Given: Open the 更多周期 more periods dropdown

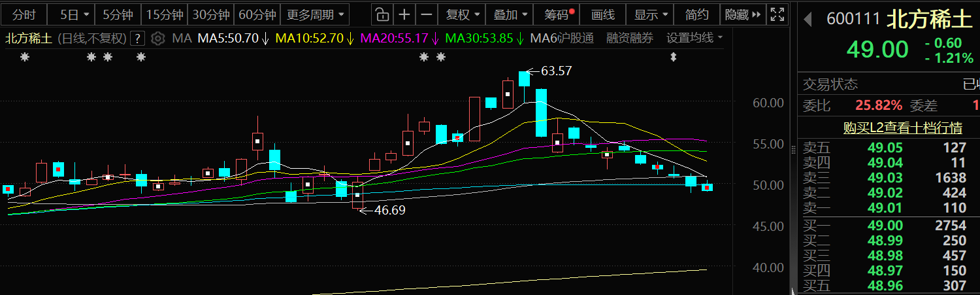Looking at the screenshot, I should click(x=316, y=14).
